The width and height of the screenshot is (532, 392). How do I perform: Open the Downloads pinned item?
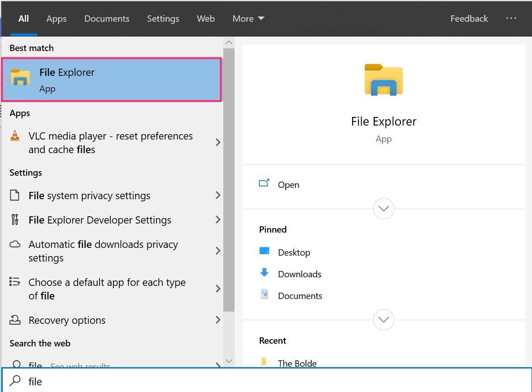pyautogui.click(x=300, y=274)
